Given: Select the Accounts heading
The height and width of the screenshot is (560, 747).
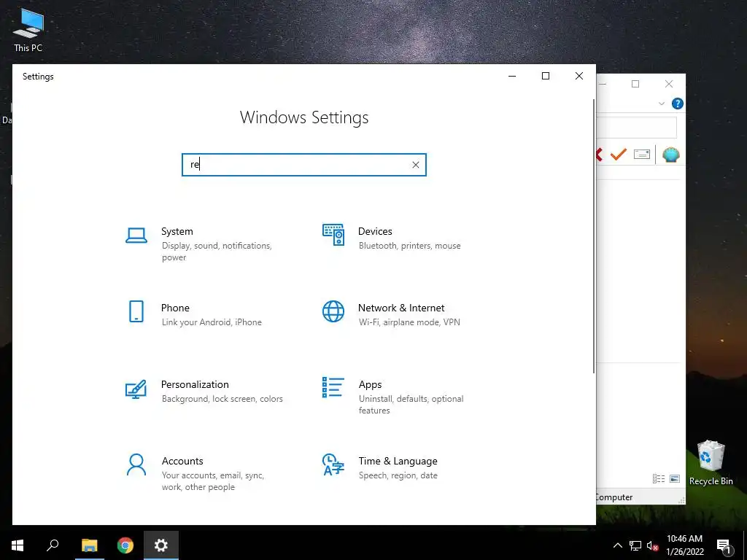Looking at the screenshot, I should [x=182, y=461].
